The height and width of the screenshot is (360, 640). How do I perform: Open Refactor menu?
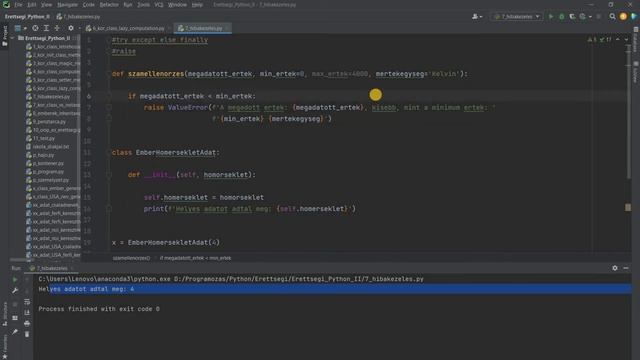[x=109, y=5]
